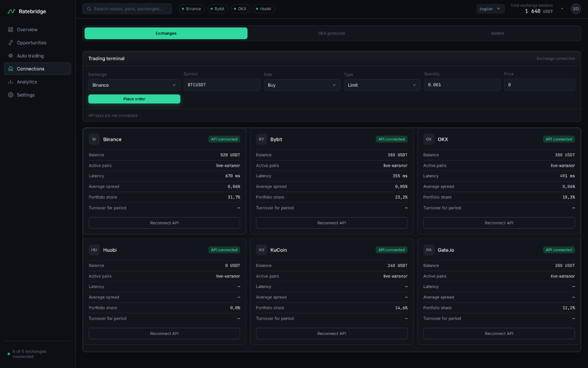Click the search magnifier icon
588x368 pixels.
89,9
